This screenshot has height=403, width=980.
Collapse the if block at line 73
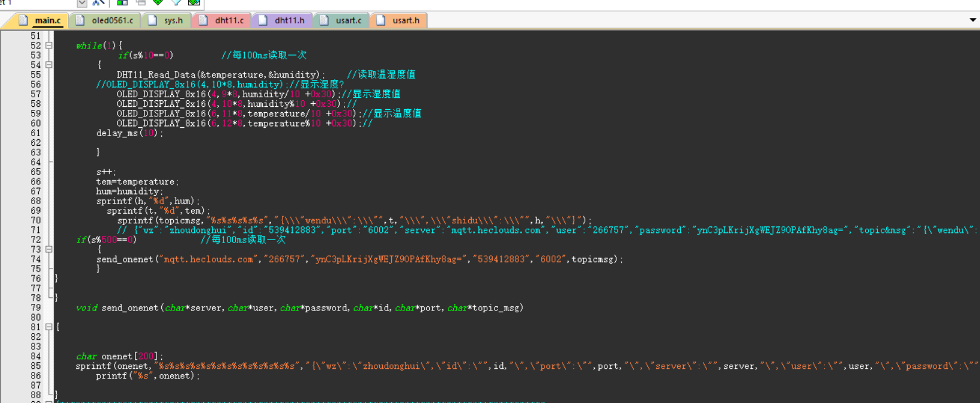pos(49,250)
